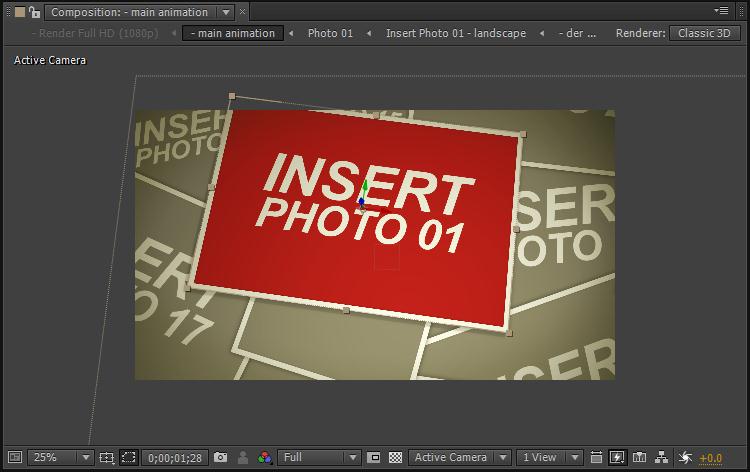
Task: Click the Show Channel color icon
Action: [x=264, y=457]
